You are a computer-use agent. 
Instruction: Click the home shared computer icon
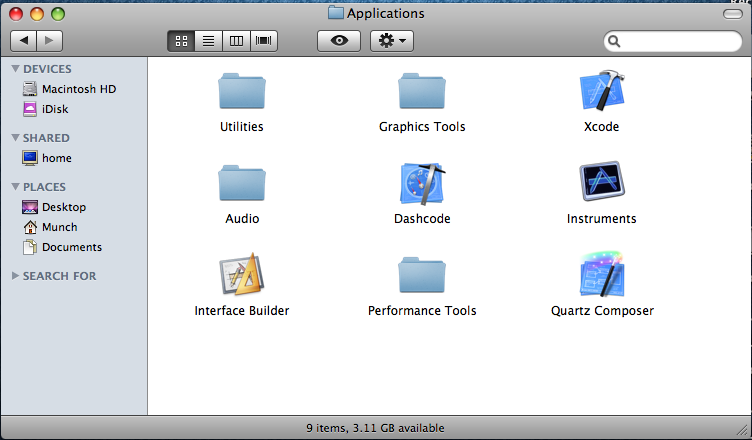click(x=30, y=158)
